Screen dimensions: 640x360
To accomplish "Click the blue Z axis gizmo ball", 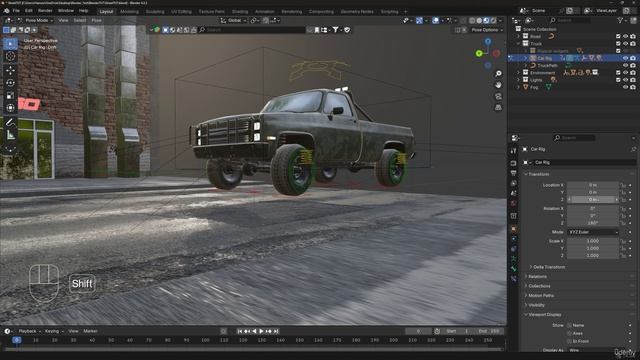I will tap(488, 42).
